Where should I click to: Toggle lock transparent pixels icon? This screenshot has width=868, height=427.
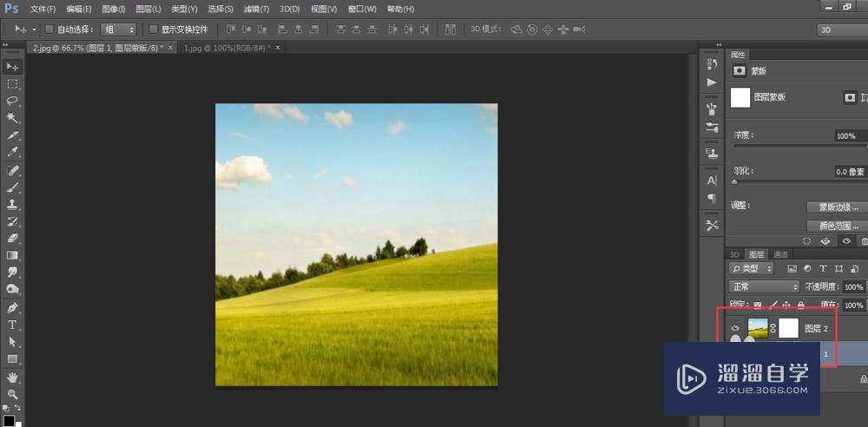(758, 305)
